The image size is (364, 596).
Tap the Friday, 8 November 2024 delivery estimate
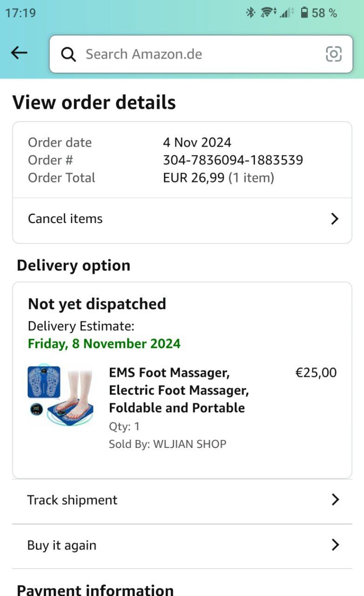(104, 344)
